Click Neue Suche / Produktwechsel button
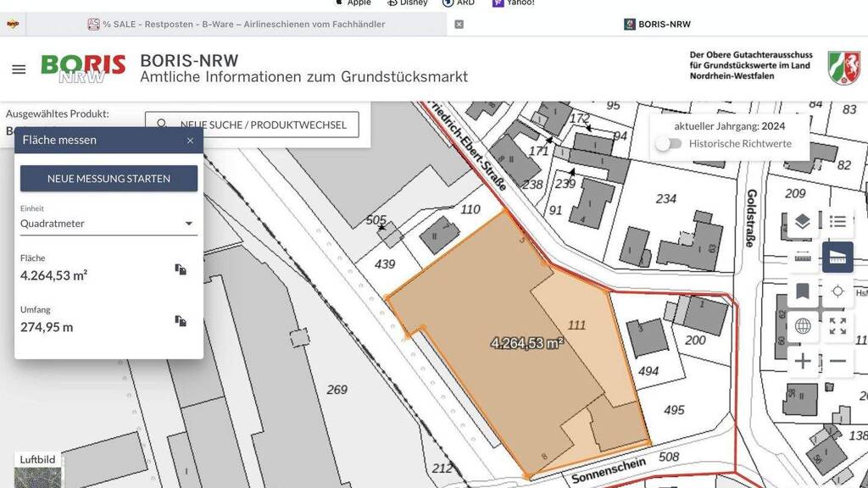 252,125
